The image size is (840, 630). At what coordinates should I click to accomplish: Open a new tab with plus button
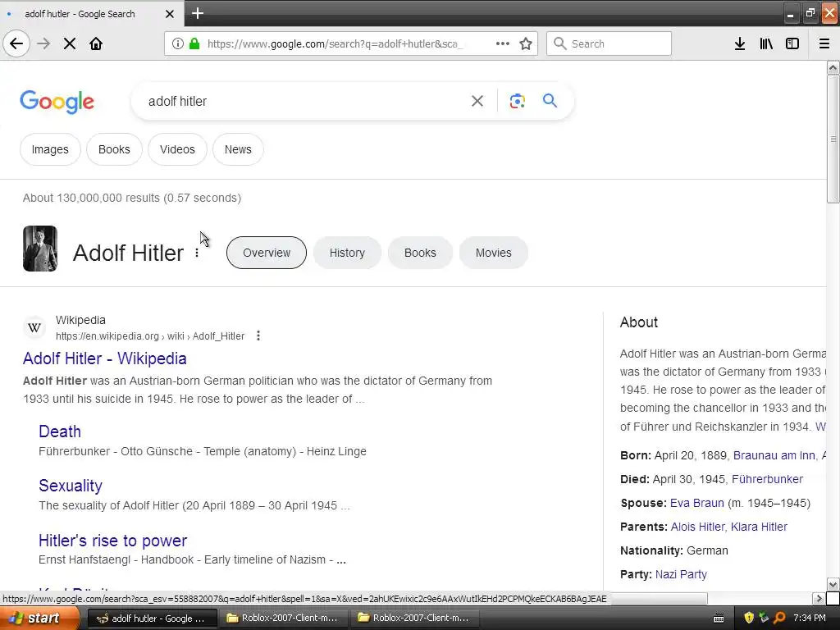(198, 13)
